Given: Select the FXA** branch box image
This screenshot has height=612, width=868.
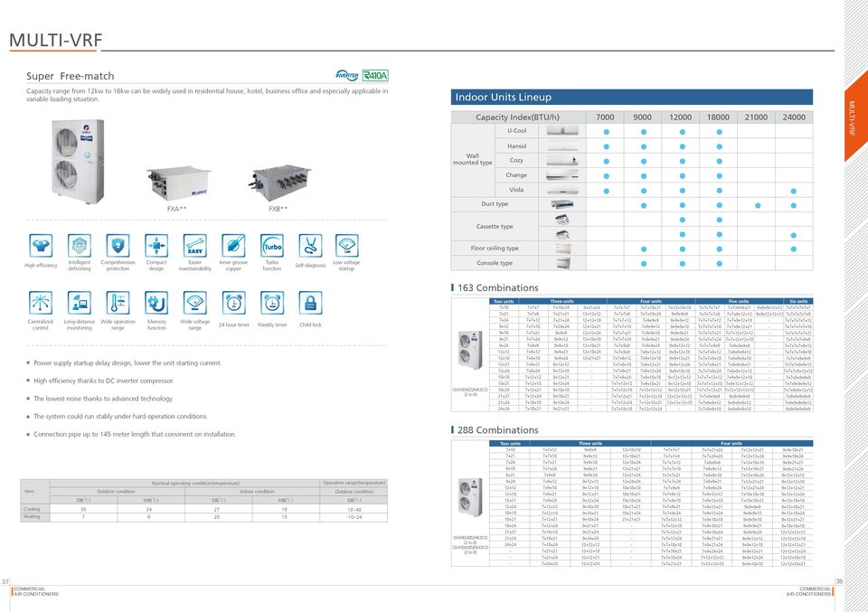Looking at the screenshot, I should pyautogui.click(x=178, y=182).
